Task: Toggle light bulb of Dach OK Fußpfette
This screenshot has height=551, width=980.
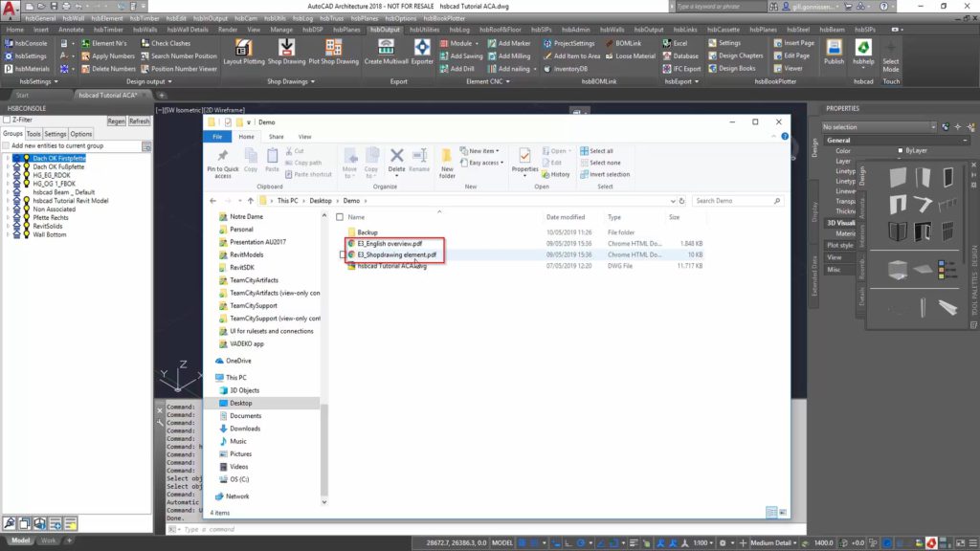Action: point(26,166)
